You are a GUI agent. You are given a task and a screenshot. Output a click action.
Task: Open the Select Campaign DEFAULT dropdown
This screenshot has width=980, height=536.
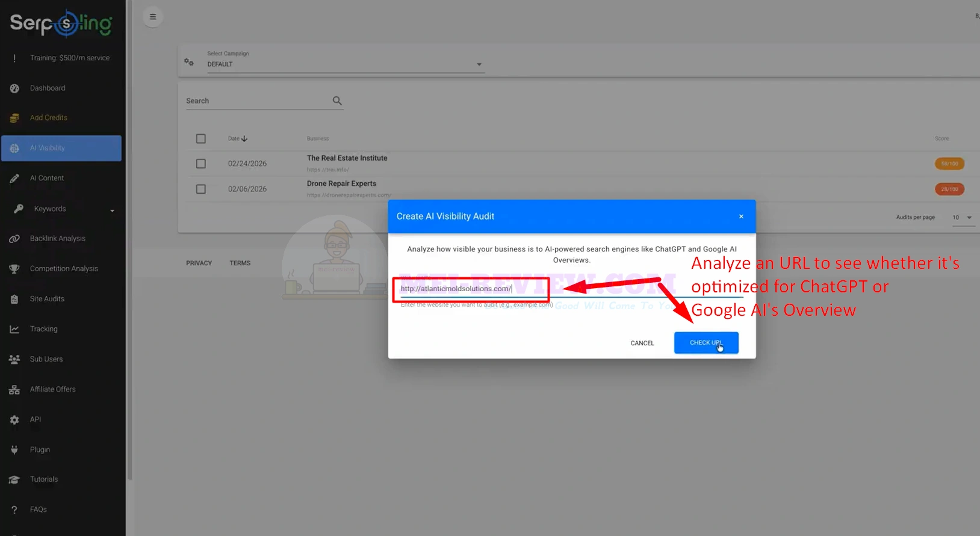tap(346, 64)
